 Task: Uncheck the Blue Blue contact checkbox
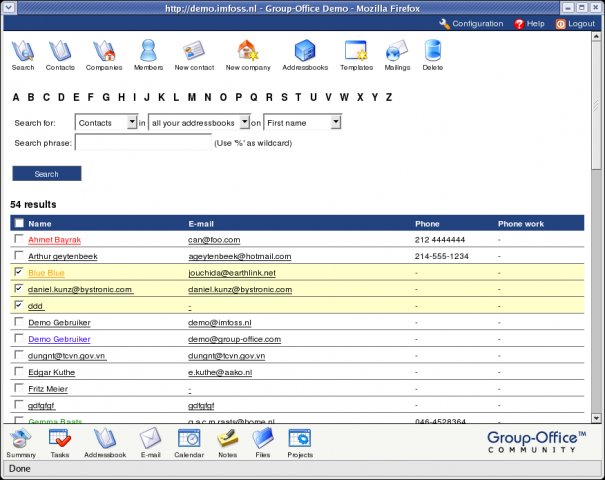click(20, 272)
